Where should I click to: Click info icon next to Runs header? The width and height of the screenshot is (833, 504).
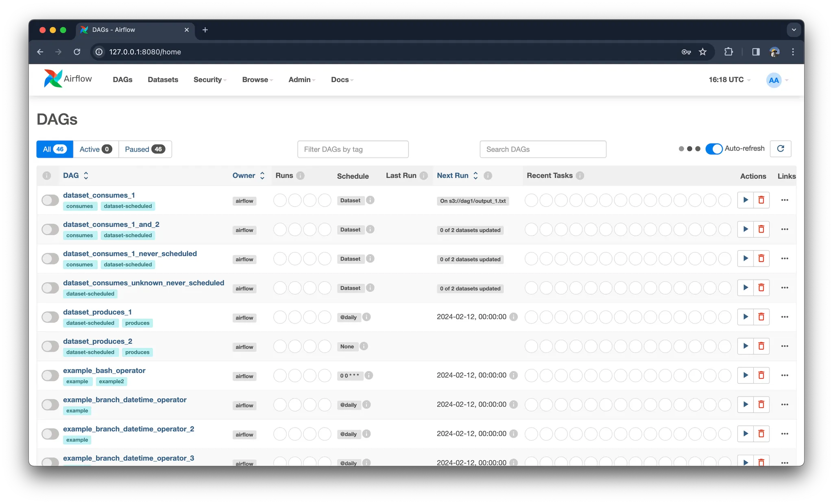[x=300, y=176]
